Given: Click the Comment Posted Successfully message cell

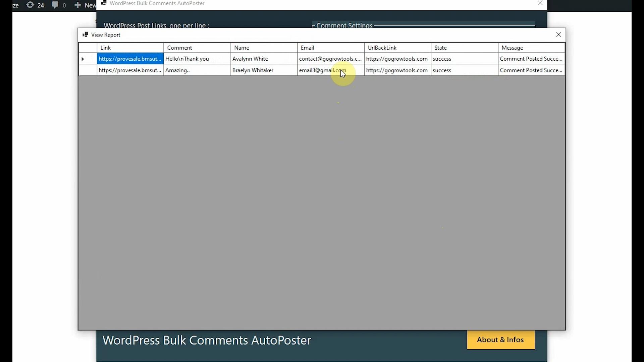Looking at the screenshot, I should coord(531,59).
